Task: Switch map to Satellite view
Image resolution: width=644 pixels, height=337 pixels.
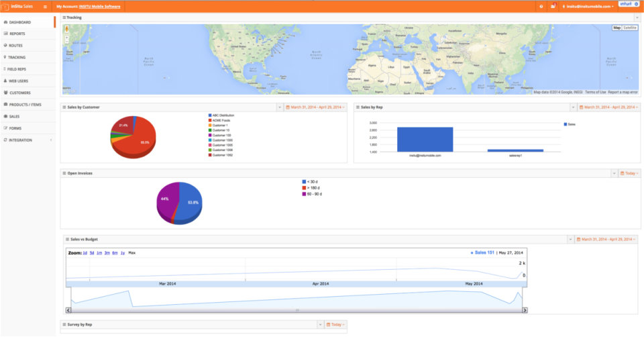Action: coord(630,28)
